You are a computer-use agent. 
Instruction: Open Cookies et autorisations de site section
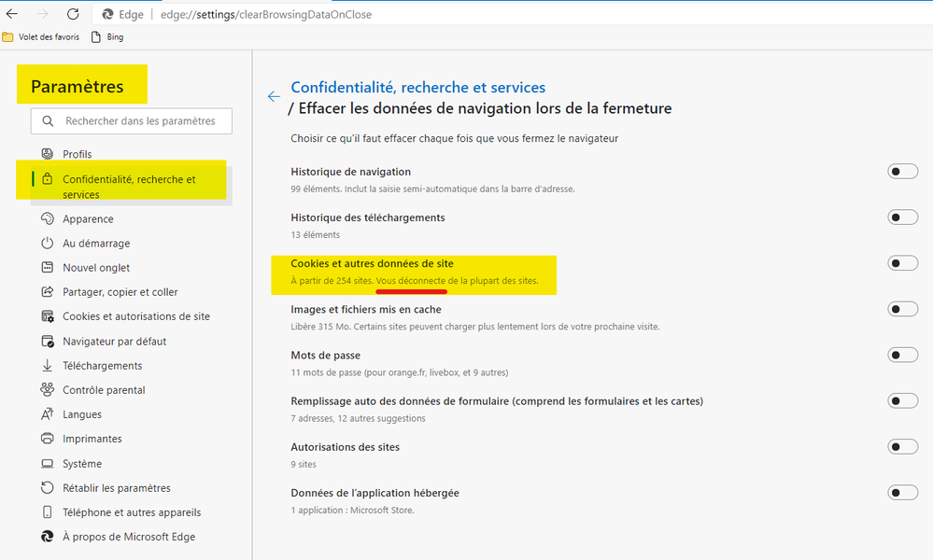pos(135,316)
